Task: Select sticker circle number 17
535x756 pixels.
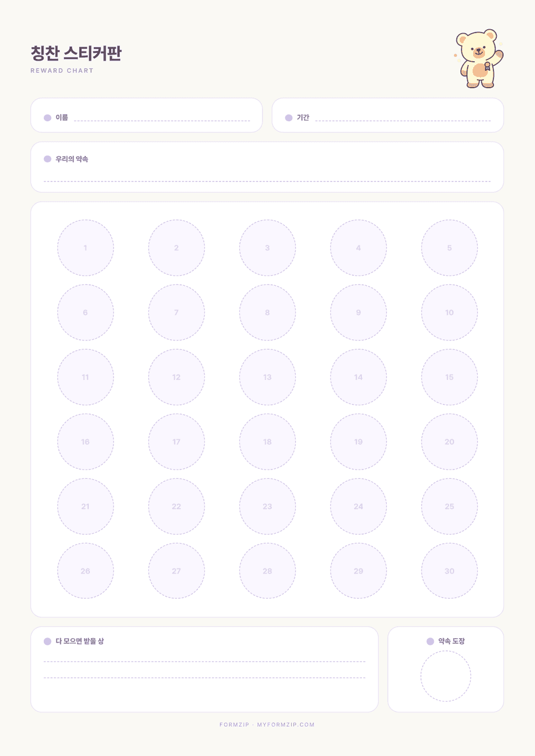Action: [x=176, y=442]
